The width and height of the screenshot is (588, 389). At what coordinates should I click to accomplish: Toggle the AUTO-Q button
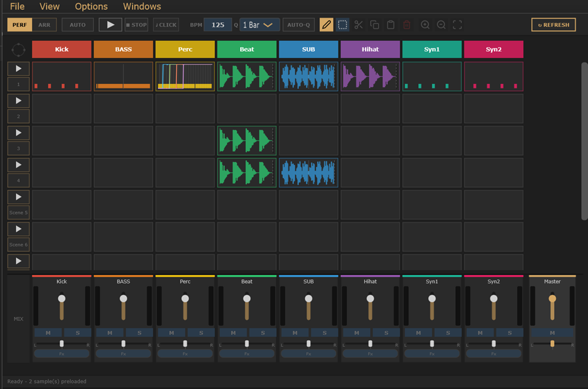click(298, 25)
